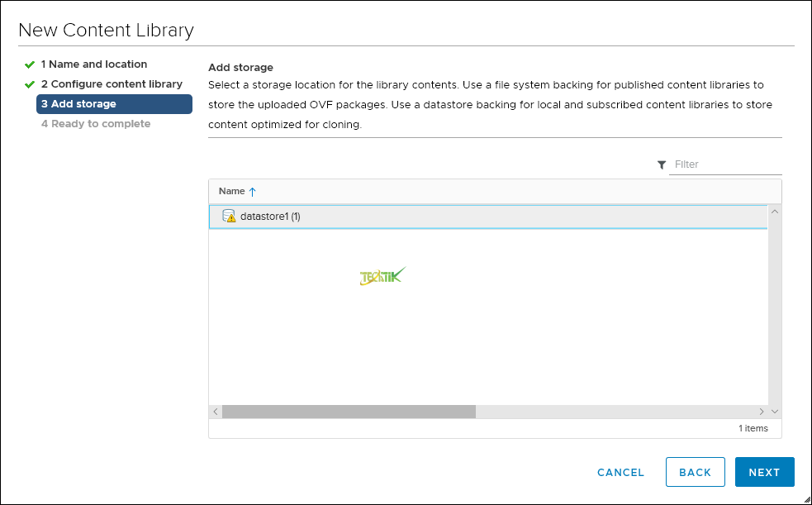Viewport: 812px width, 505px height.
Task: Click the horizontal scrollbar thumb
Action: [349, 411]
